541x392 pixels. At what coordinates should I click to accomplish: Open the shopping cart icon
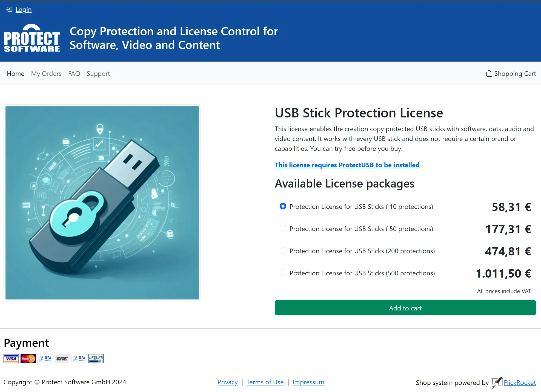coord(490,73)
